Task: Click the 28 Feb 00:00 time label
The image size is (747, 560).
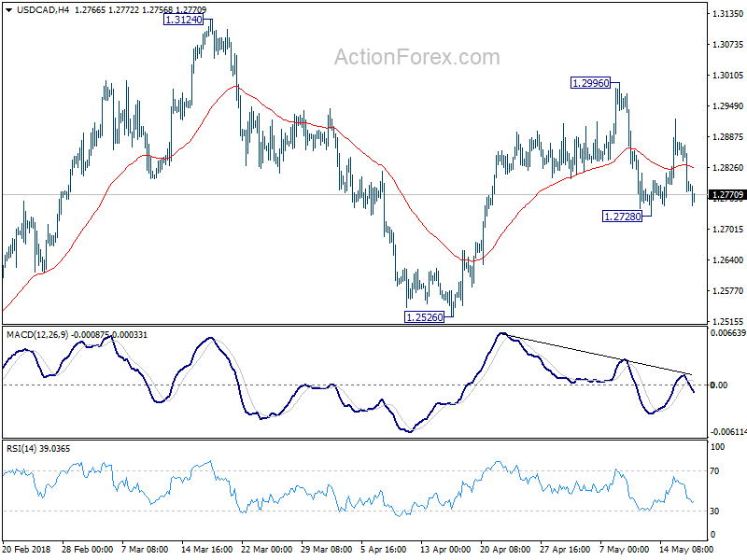Action: click(x=87, y=549)
